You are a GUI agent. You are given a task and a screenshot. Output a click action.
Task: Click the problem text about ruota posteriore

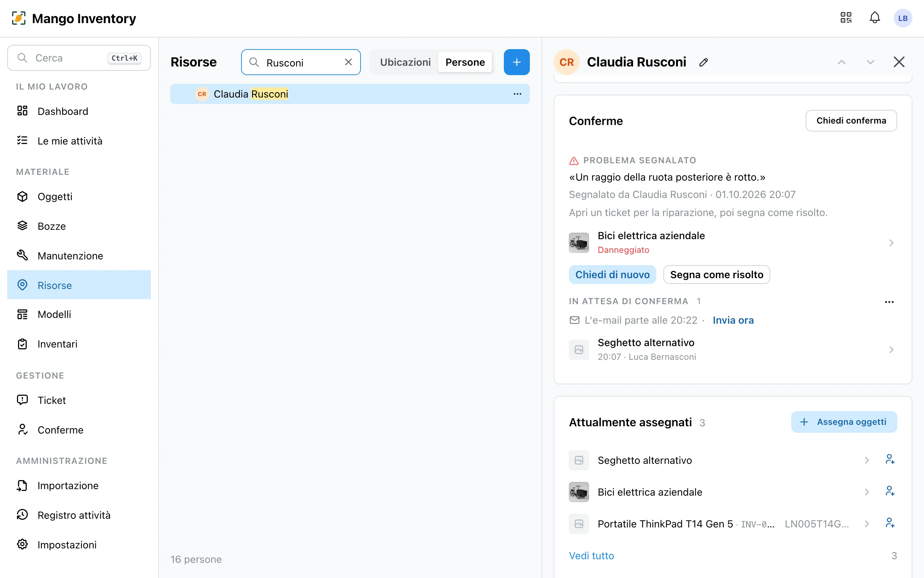point(667,177)
